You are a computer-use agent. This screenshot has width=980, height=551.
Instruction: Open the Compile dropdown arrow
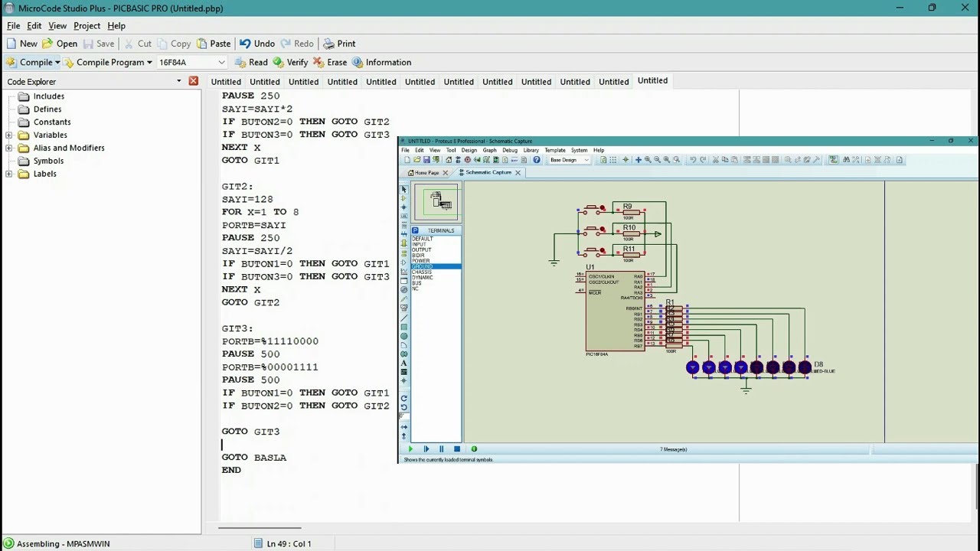point(57,63)
